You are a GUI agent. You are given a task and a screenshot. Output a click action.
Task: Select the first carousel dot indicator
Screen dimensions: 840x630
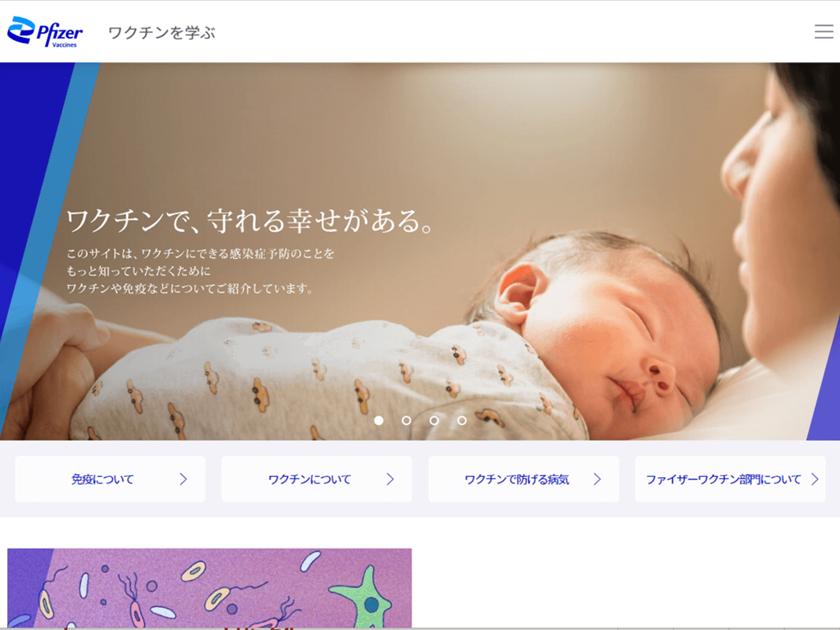coord(379,421)
